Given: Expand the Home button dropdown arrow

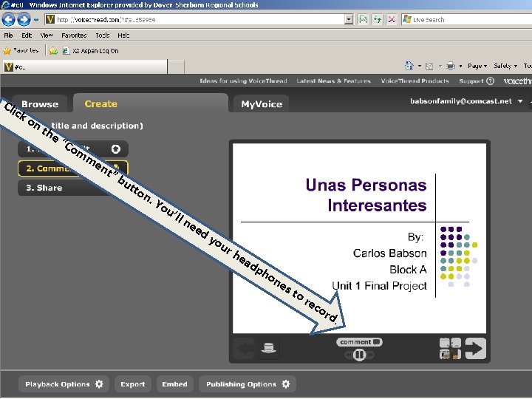Looking at the screenshot, I should [420, 66].
